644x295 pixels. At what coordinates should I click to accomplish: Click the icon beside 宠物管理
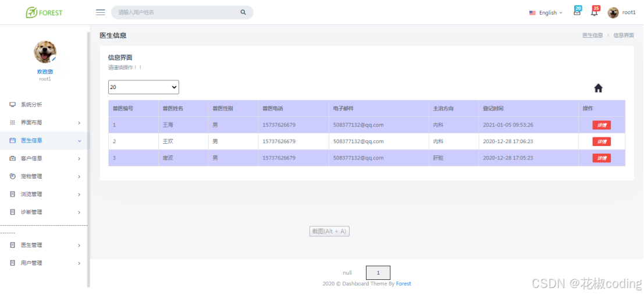tap(12, 176)
